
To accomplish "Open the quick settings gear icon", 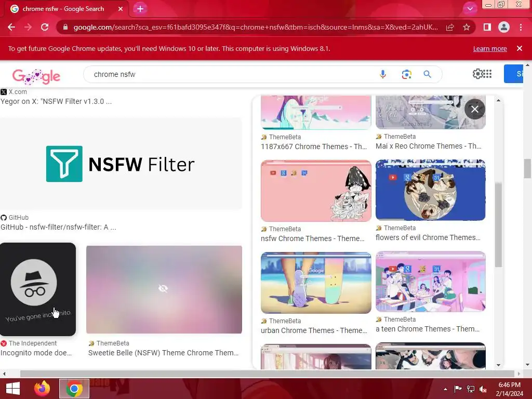I will pyautogui.click(x=477, y=74).
